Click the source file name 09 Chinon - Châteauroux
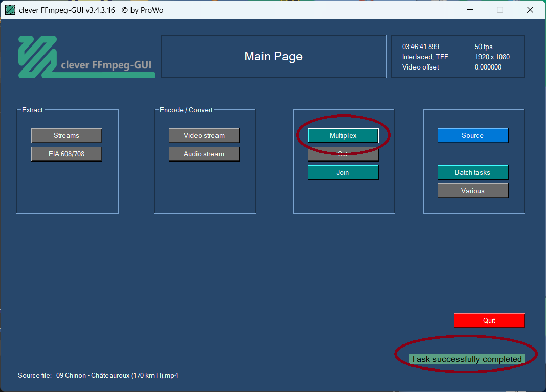Image resolution: width=546 pixels, height=392 pixels. coord(117,375)
